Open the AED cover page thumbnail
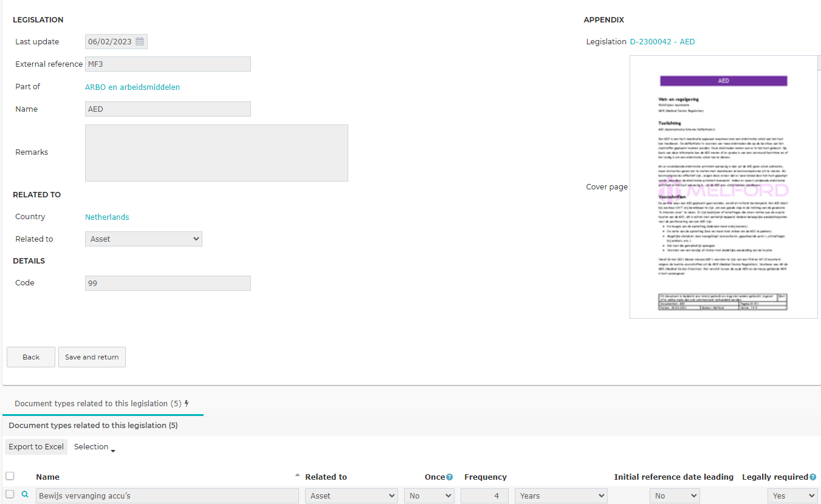821x504 pixels. click(x=724, y=187)
